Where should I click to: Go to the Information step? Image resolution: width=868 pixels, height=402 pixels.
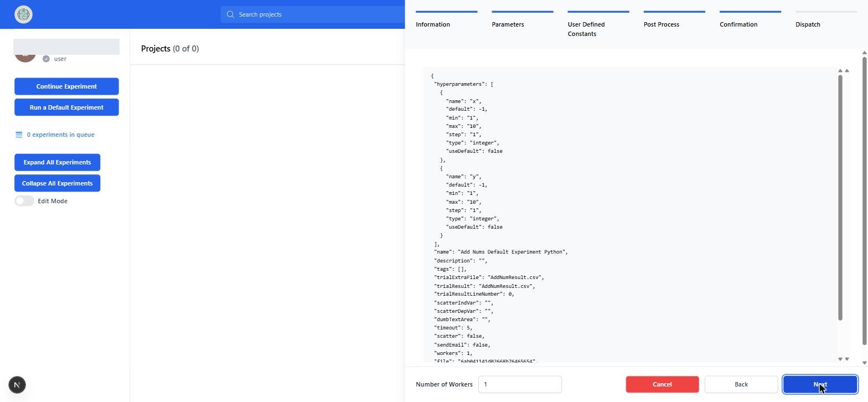tap(446, 19)
